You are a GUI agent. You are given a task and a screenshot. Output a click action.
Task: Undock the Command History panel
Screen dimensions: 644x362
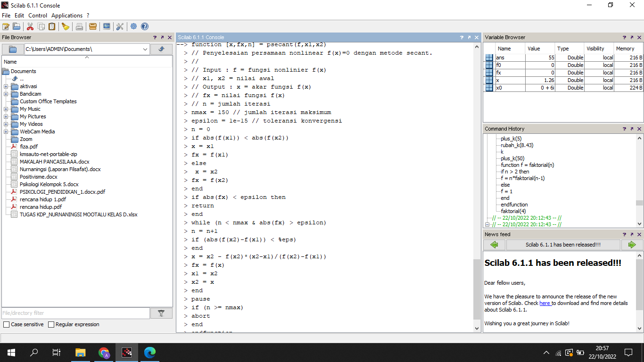(632, 129)
